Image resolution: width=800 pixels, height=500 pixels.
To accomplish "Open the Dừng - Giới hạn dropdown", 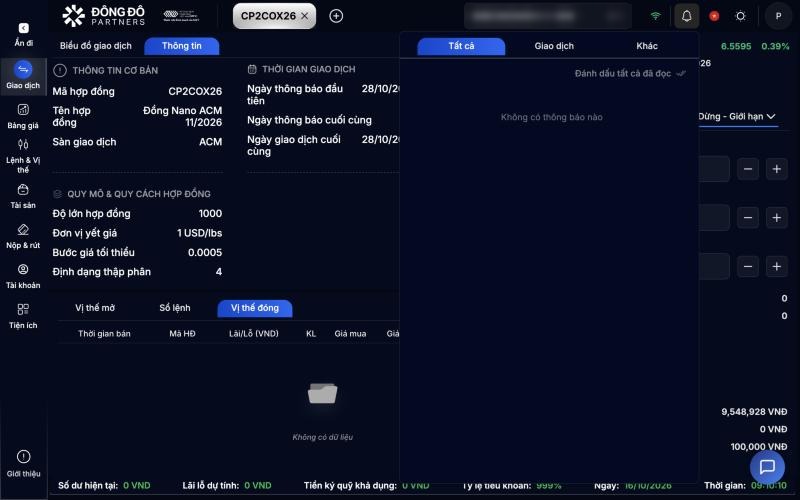I will [x=737, y=117].
